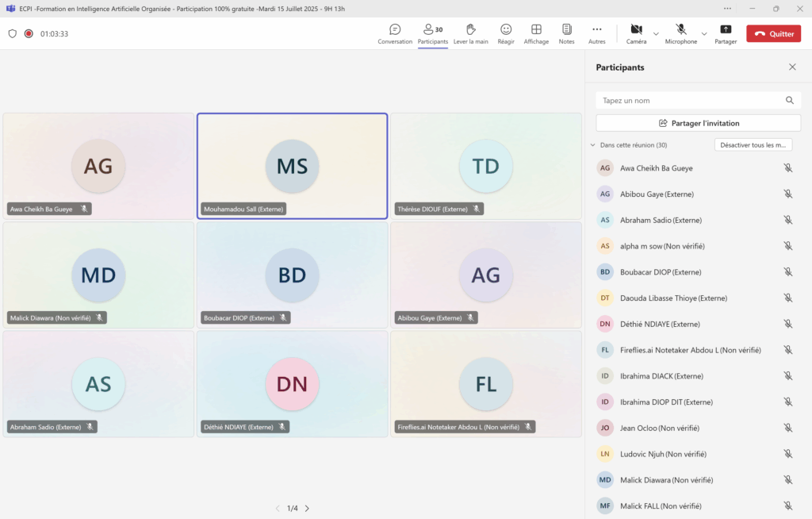The width and height of the screenshot is (812, 519).
Task: Collapse the Dans cette réunion section
Action: click(x=592, y=145)
